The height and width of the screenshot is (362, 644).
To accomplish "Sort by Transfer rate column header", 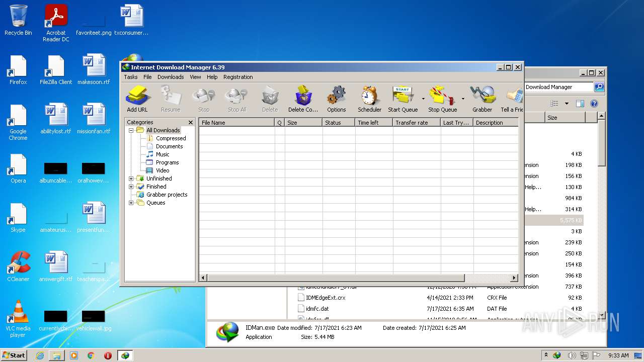I will point(417,123).
